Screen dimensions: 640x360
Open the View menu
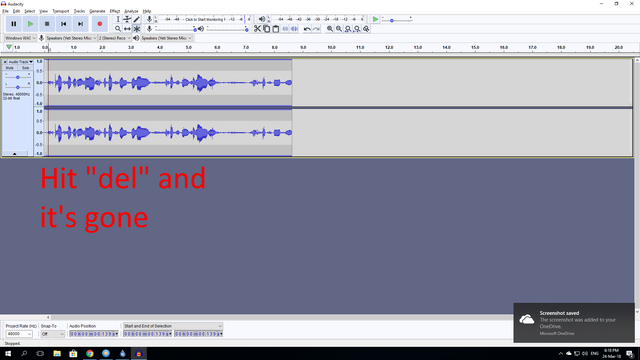coord(43,11)
